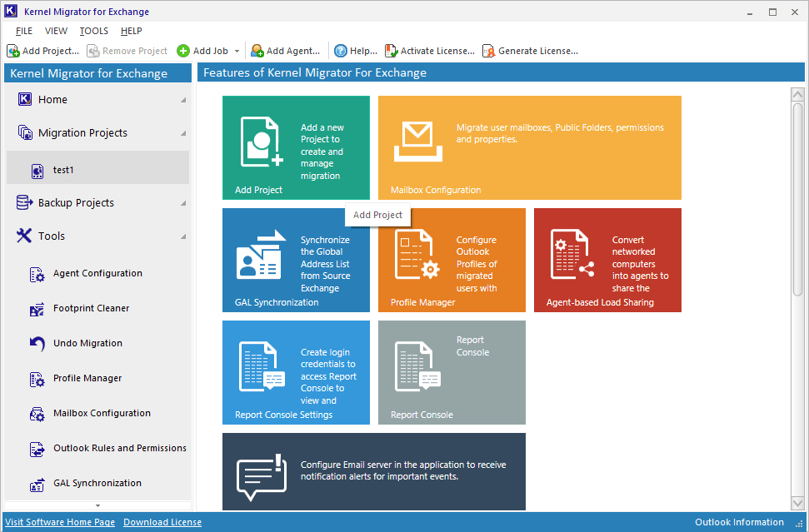Open the TOOLS menu

(94, 31)
